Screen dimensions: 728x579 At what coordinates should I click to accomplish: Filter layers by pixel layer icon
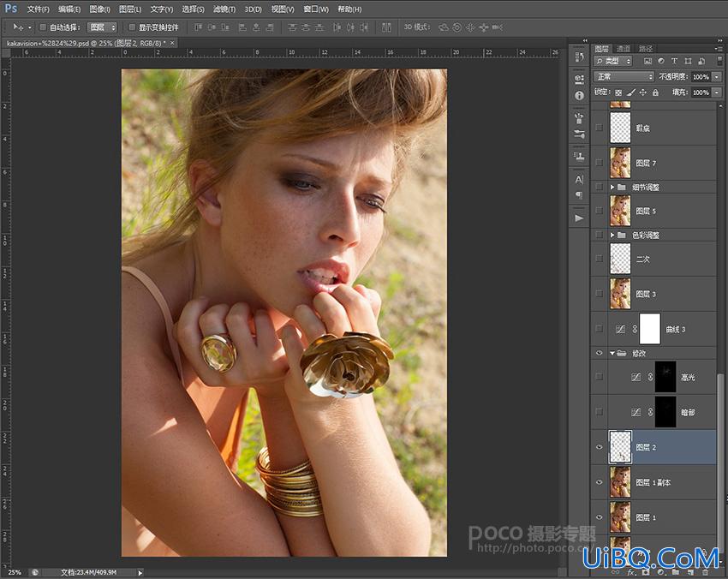click(x=647, y=61)
